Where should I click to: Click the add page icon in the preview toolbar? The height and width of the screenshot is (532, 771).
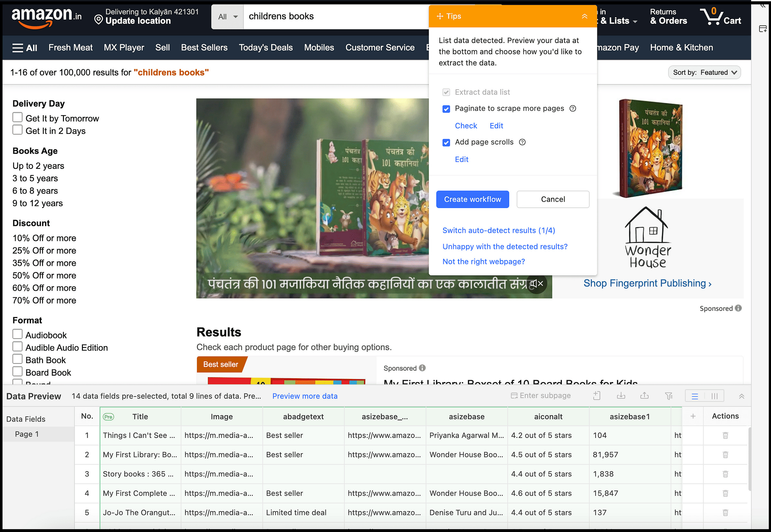coord(597,396)
